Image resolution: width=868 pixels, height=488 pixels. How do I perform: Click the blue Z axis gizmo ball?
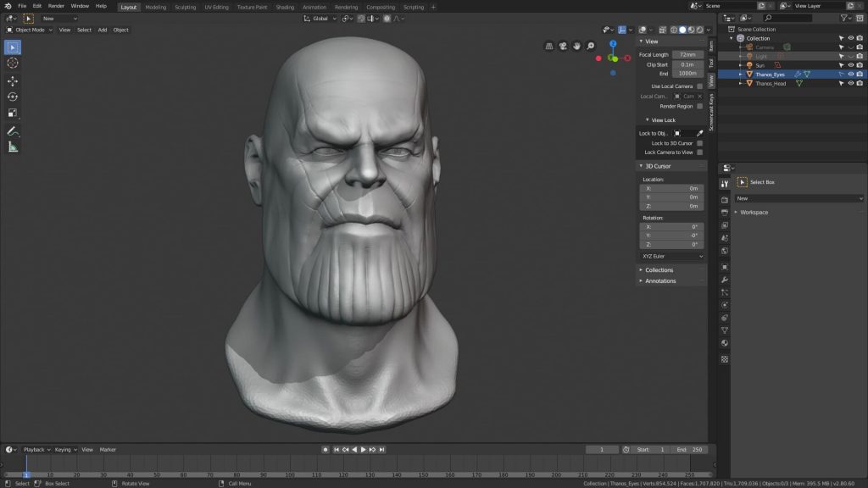tap(613, 44)
